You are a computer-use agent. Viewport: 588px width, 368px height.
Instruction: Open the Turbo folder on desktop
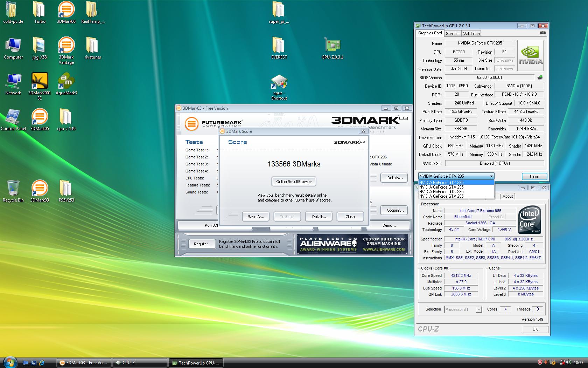[40, 12]
